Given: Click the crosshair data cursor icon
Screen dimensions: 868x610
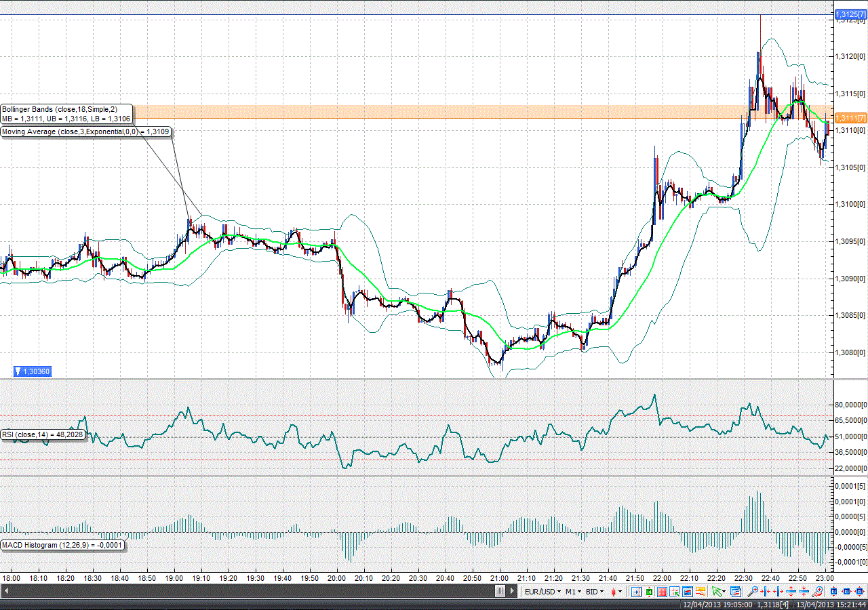Looking at the screenshot, I should 674,592.
